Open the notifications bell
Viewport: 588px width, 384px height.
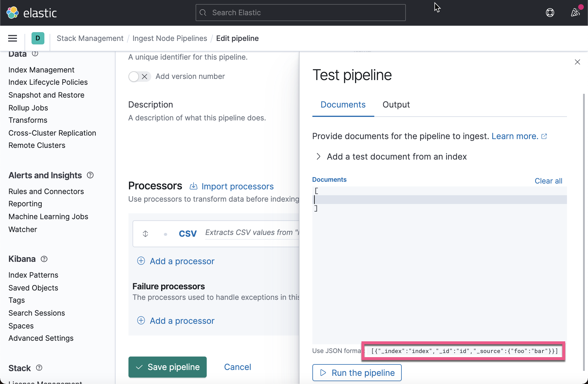click(x=575, y=13)
